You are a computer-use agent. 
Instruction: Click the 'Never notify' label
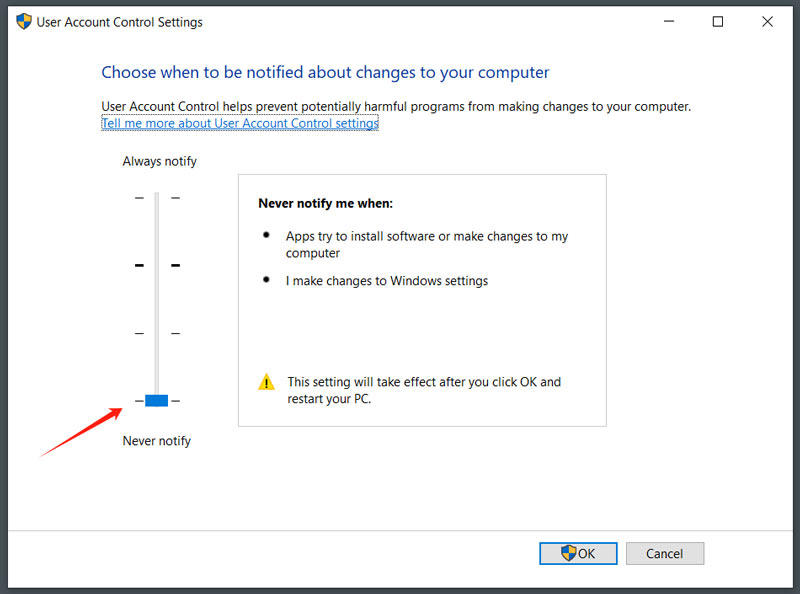point(157,441)
